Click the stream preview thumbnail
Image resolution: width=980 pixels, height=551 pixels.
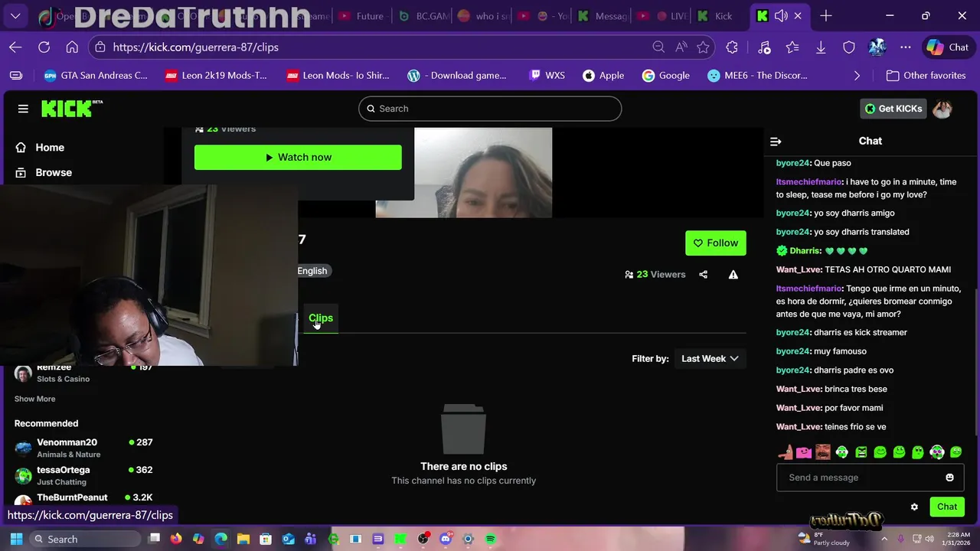point(463,173)
